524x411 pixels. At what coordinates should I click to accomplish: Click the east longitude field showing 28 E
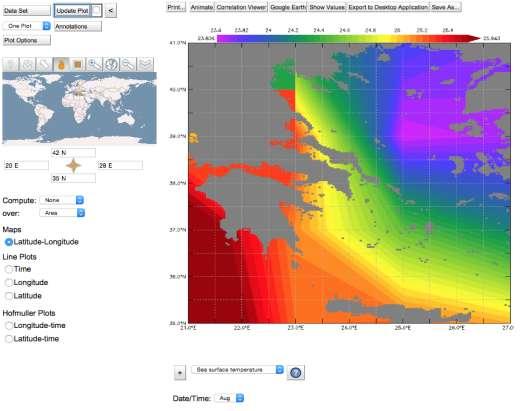[120, 165]
